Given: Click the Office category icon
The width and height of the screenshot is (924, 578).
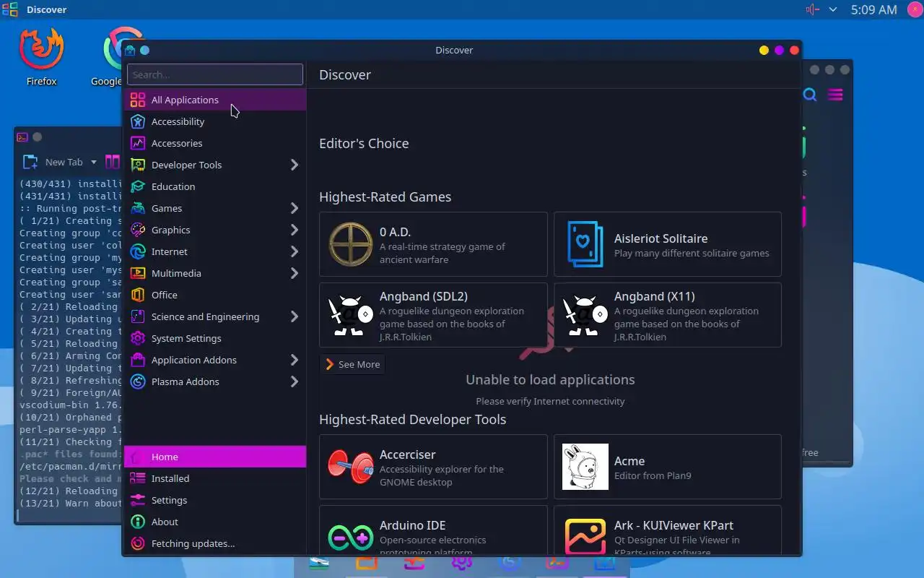Looking at the screenshot, I should coord(138,295).
